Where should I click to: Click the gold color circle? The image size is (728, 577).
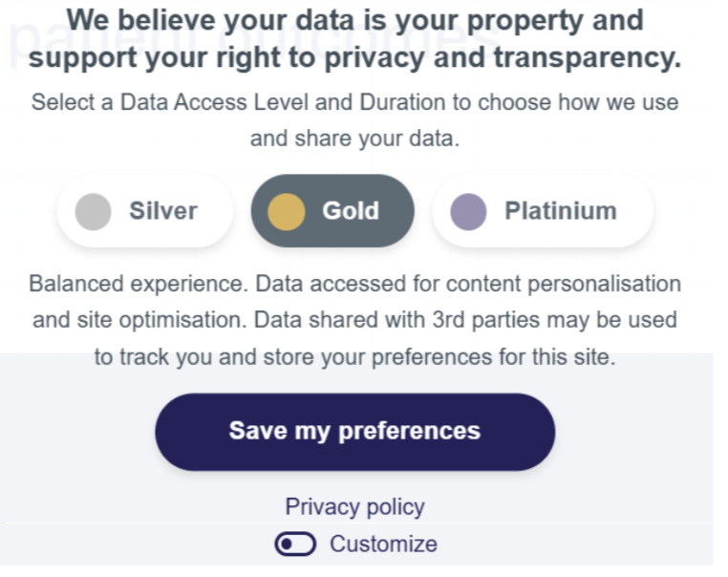click(287, 211)
